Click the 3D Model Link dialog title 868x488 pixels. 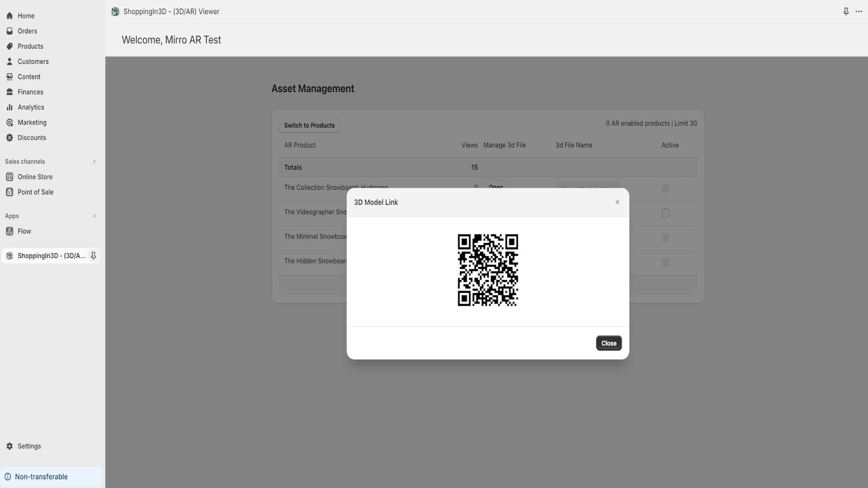[x=376, y=202]
